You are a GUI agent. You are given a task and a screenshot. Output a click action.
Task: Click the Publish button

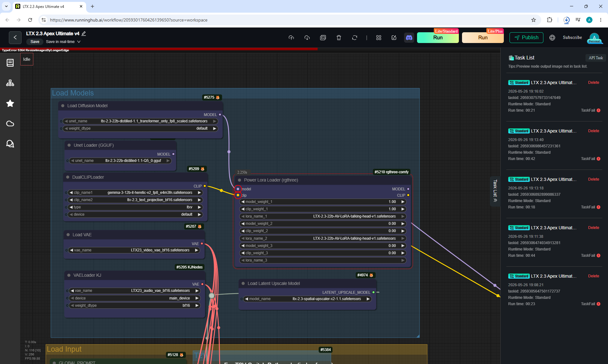pyautogui.click(x=526, y=38)
